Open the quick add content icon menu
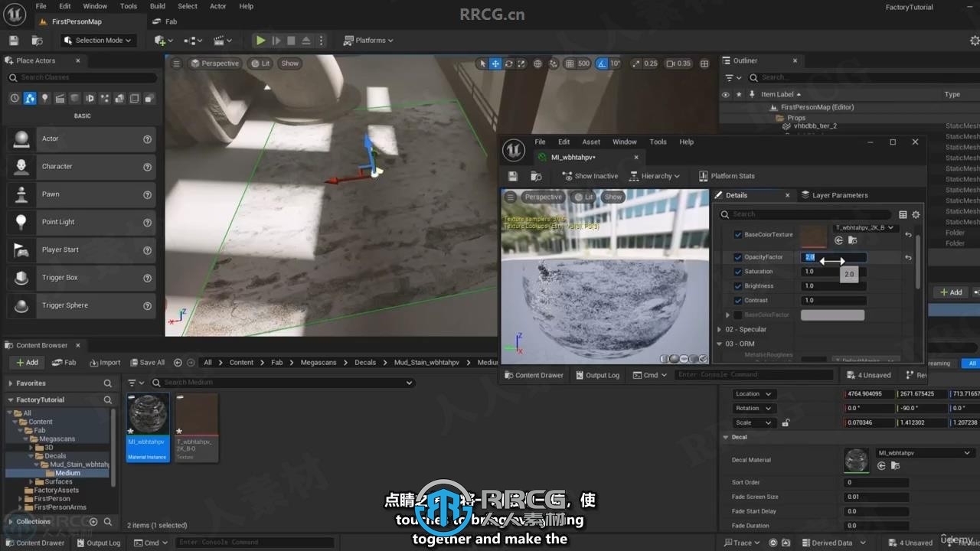Image resolution: width=980 pixels, height=551 pixels. 162,41
